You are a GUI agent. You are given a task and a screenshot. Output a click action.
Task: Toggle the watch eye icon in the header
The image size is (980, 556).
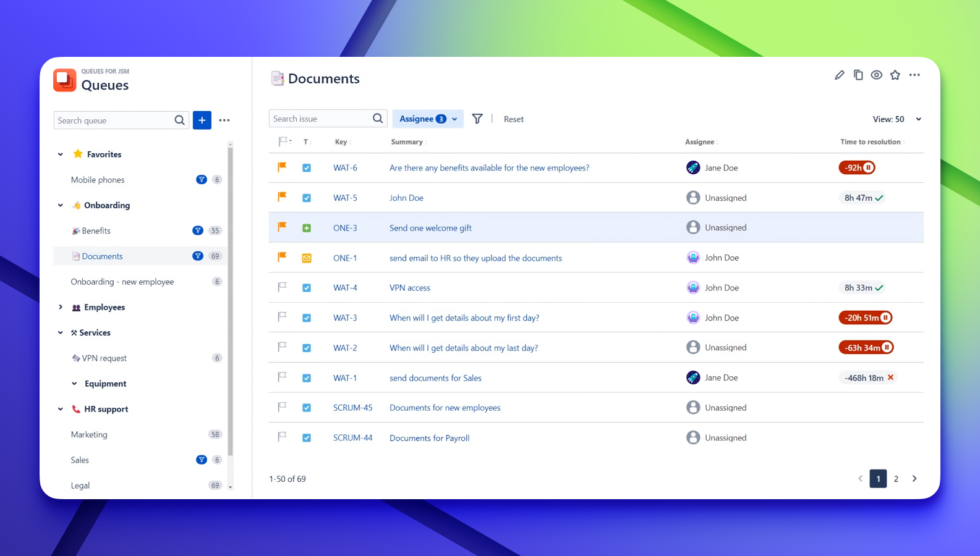tap(877, 75)
